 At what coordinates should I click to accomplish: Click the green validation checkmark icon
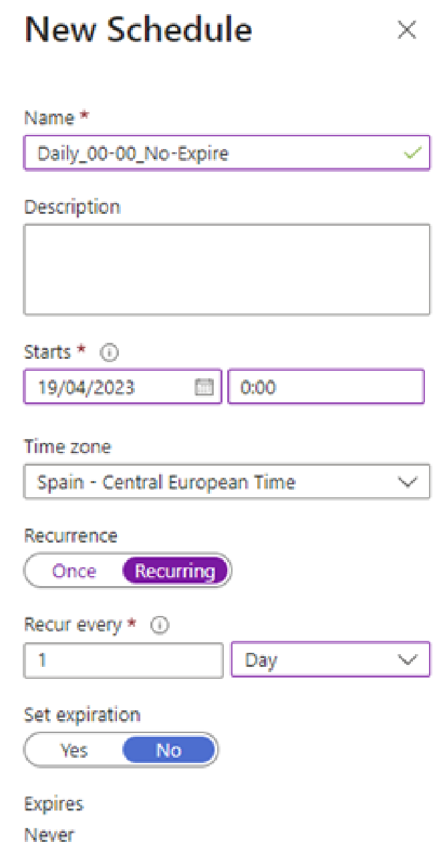coord(413,154)
